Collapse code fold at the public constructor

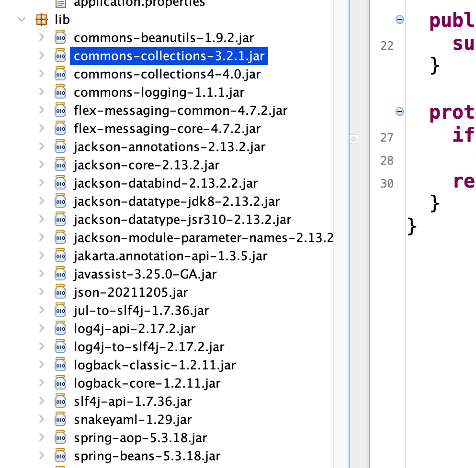[x=399, y=20]
